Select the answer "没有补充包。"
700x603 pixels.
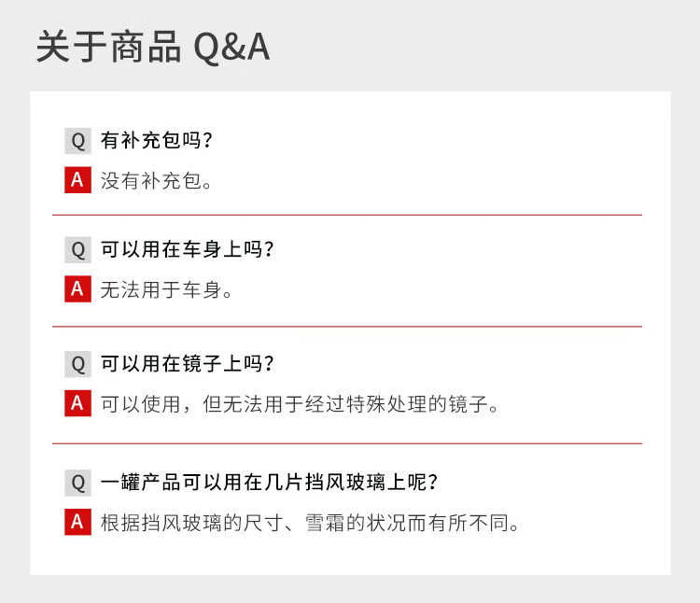157,180
